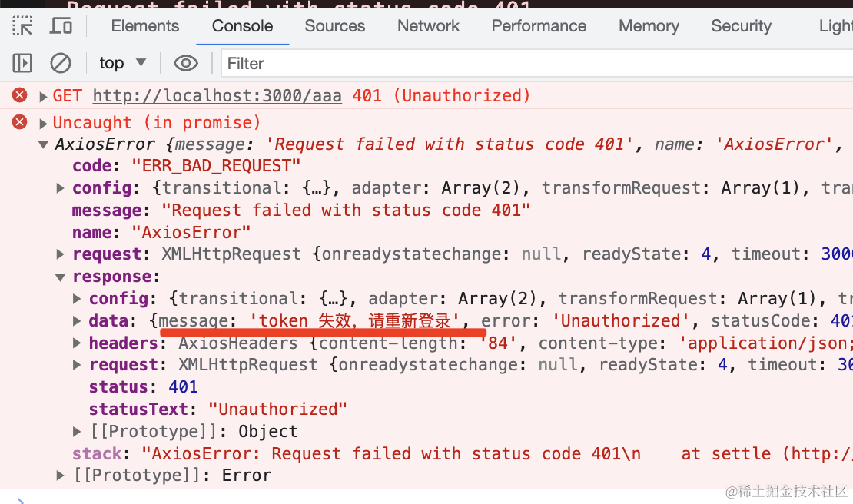Toggle the device toolbar icon

[61, 25]
